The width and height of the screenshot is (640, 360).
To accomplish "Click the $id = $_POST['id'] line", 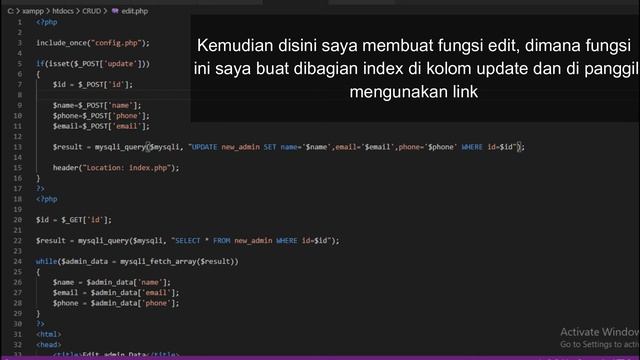I will 93,84.
